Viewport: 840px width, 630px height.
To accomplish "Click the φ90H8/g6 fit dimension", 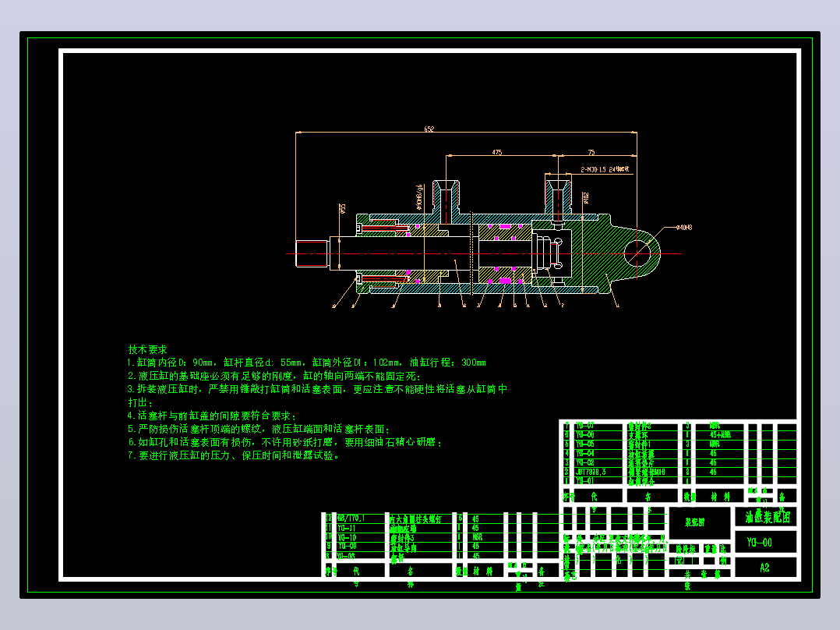I will pyautogui.click(x=419, y=197).
